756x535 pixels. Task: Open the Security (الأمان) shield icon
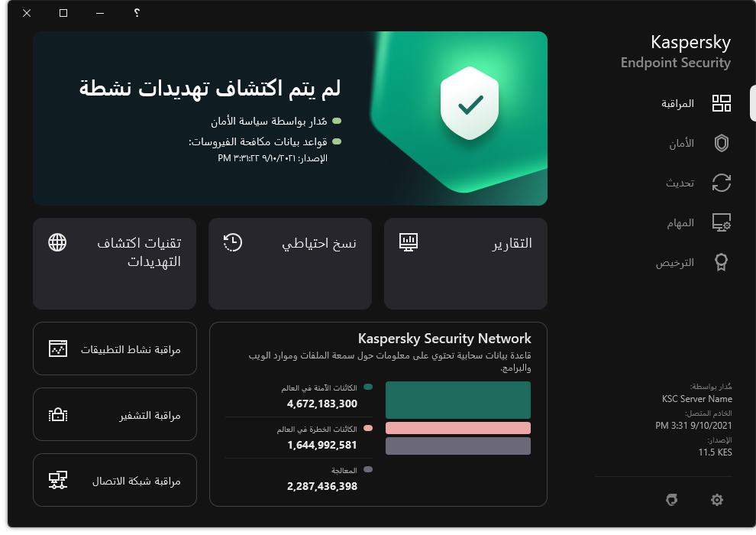click(x=721, y=143)
